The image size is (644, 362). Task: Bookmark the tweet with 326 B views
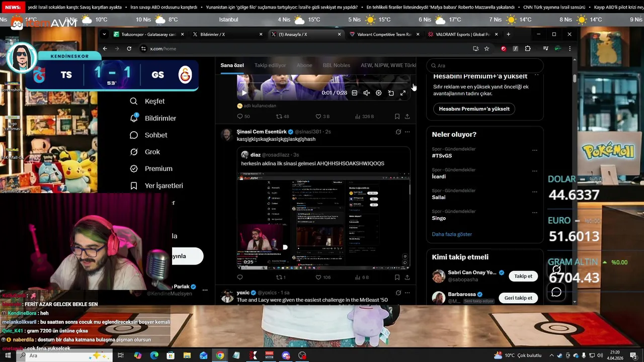click(x=397, y=116)
